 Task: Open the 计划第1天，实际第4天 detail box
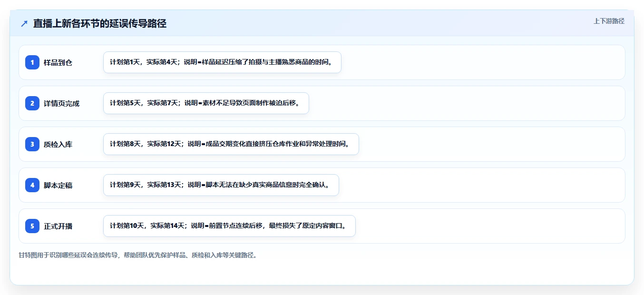(x=222, y=62)
